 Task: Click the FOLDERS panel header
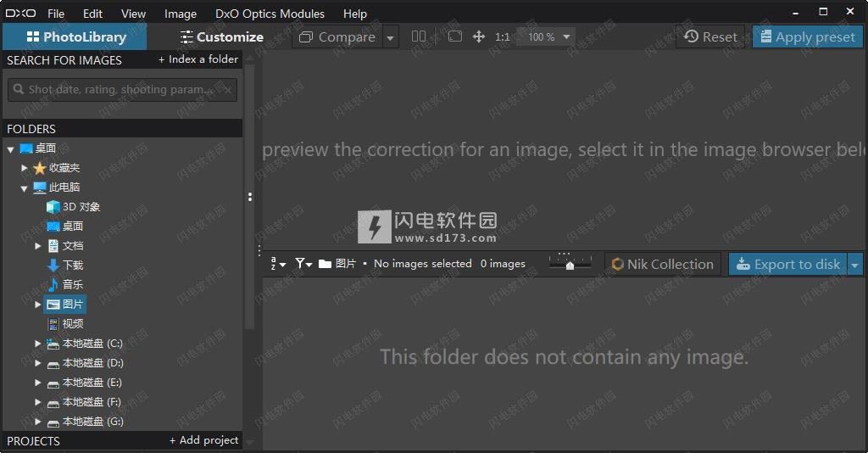pos(122,128)
